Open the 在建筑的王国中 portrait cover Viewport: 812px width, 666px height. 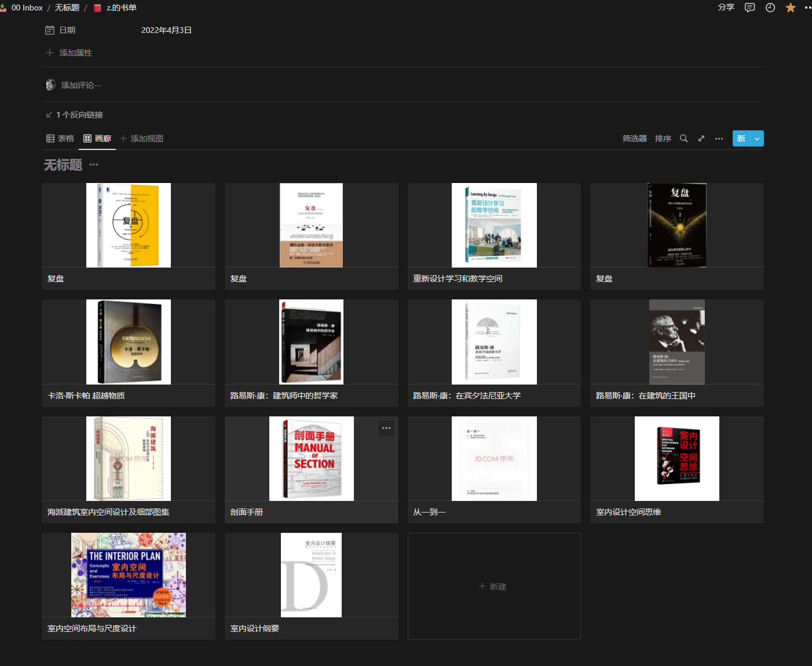click(x=677, y=342)
